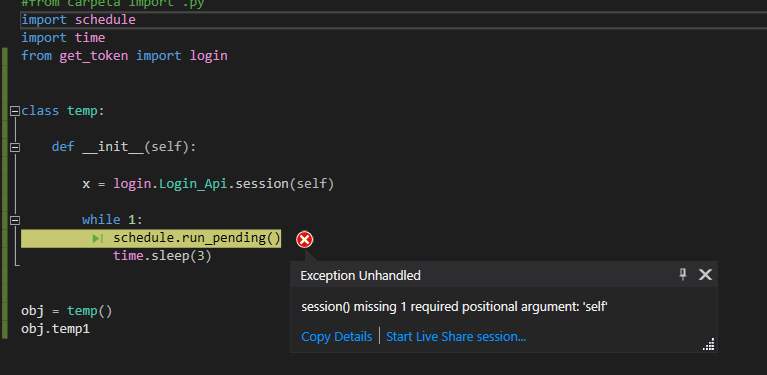Click the resize grip of exception popup
Screen dimensions: 767x375
pyautogui.click(x=708, y=344)
